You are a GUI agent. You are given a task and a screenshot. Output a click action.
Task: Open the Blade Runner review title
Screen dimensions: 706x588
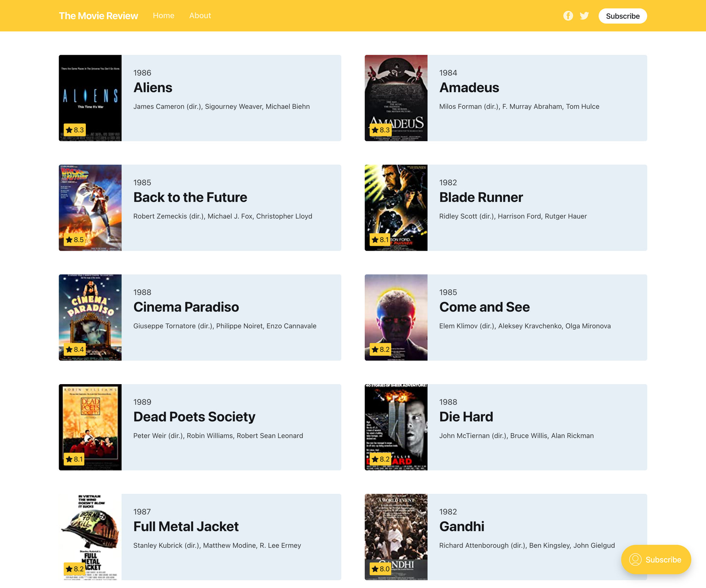481,197
